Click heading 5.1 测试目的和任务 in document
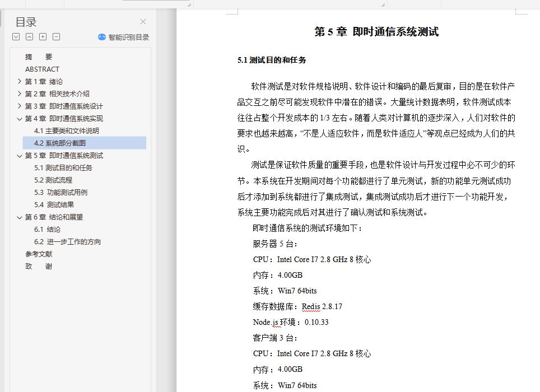 click(x=271, y=60)
